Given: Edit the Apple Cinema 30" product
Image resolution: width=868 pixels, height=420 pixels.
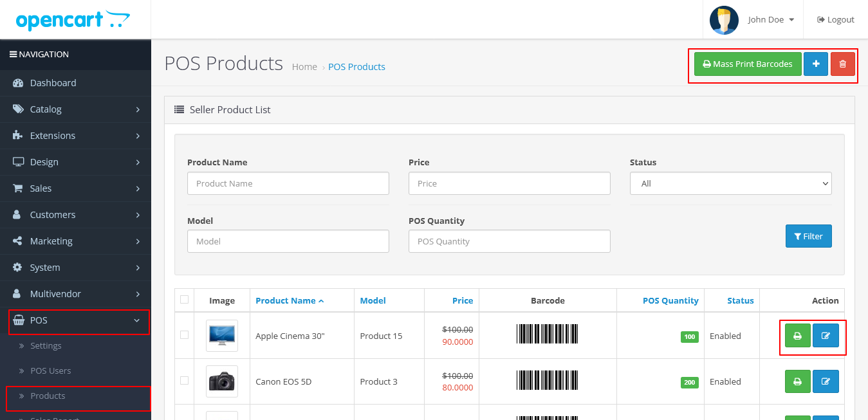Looking at the screenshot, I should pyautogui.click(x=826, y=336).
